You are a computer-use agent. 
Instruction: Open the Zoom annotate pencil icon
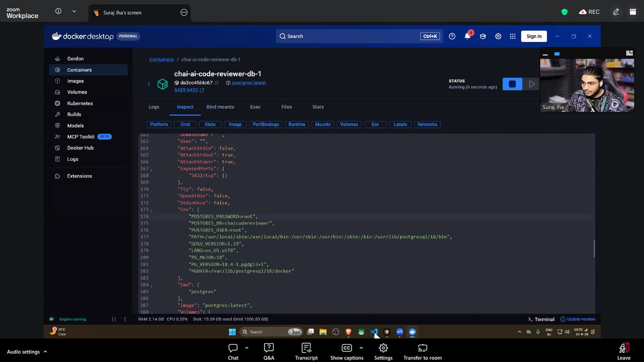(x=616, y=12)
